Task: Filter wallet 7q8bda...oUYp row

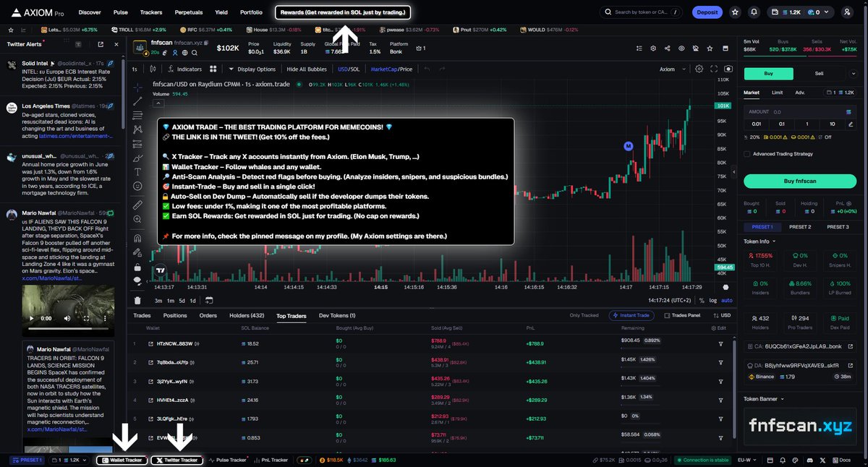Action: 720,362
